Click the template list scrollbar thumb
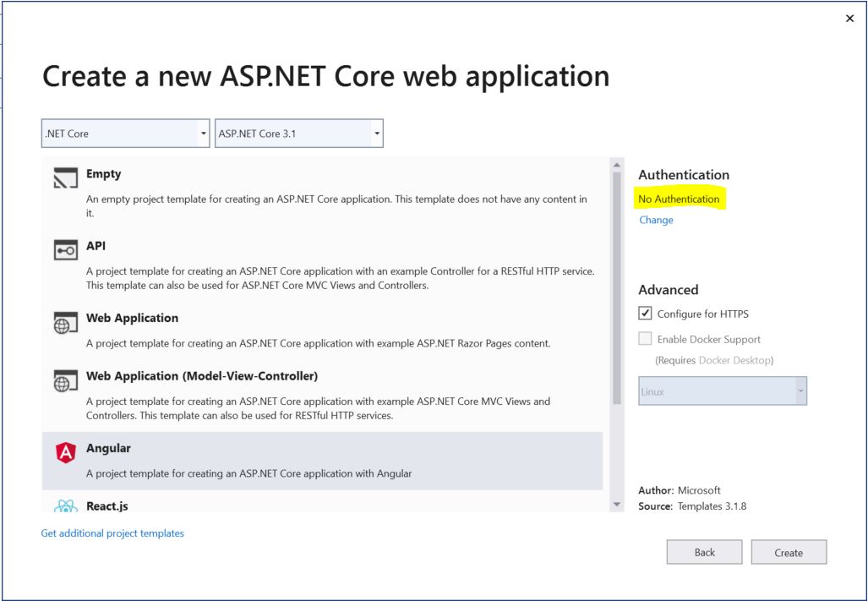Image resolution: width=868 pixels, height=601 pixels. pyautogui.click(x=617, y=287)
